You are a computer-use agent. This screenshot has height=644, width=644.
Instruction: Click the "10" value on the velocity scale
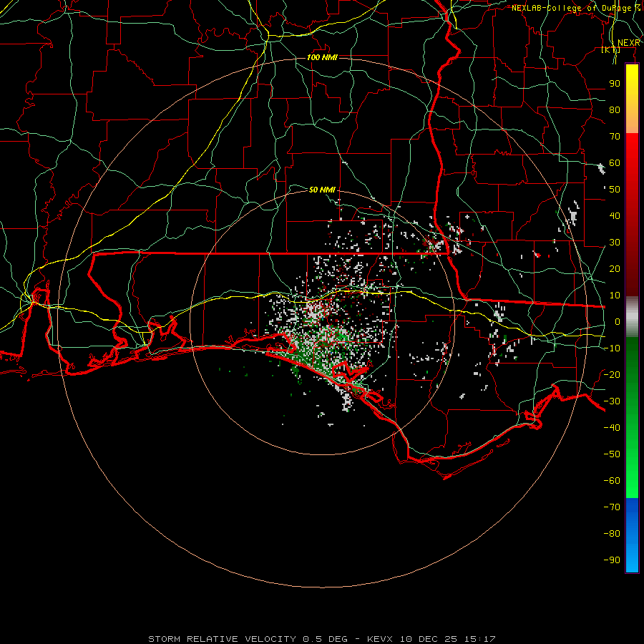(615, 296)
